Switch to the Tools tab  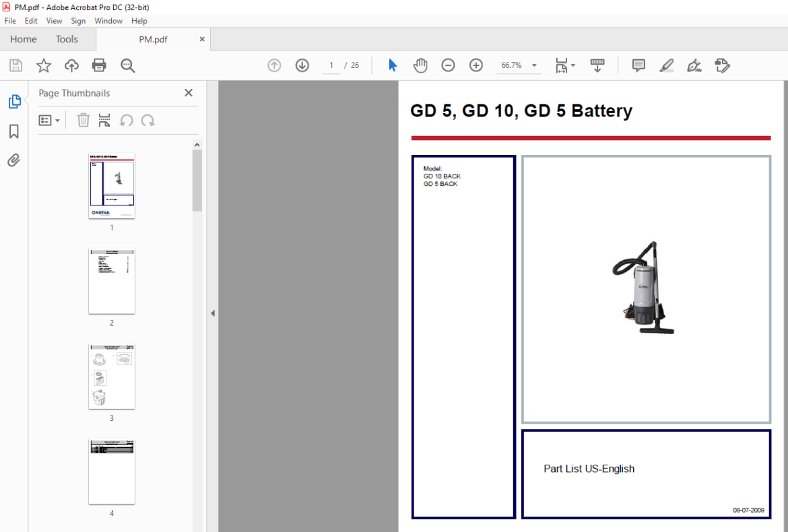click(x=67, y=39)
